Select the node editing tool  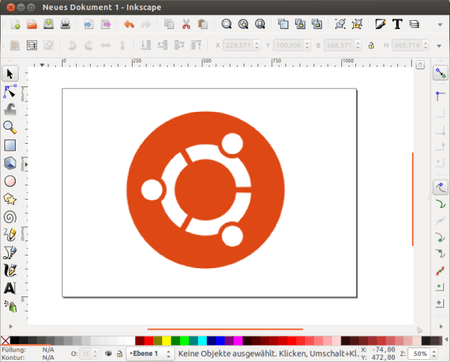point(10,91)
